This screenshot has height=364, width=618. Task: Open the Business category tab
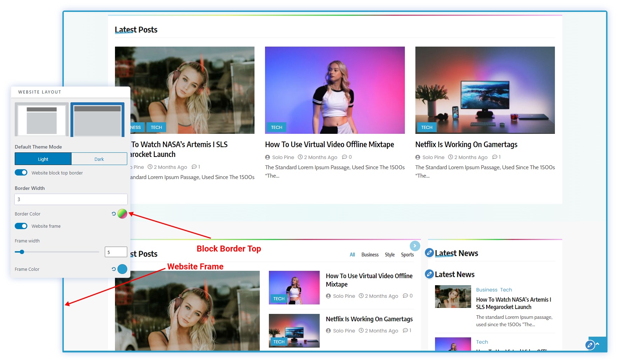(370, 255)
